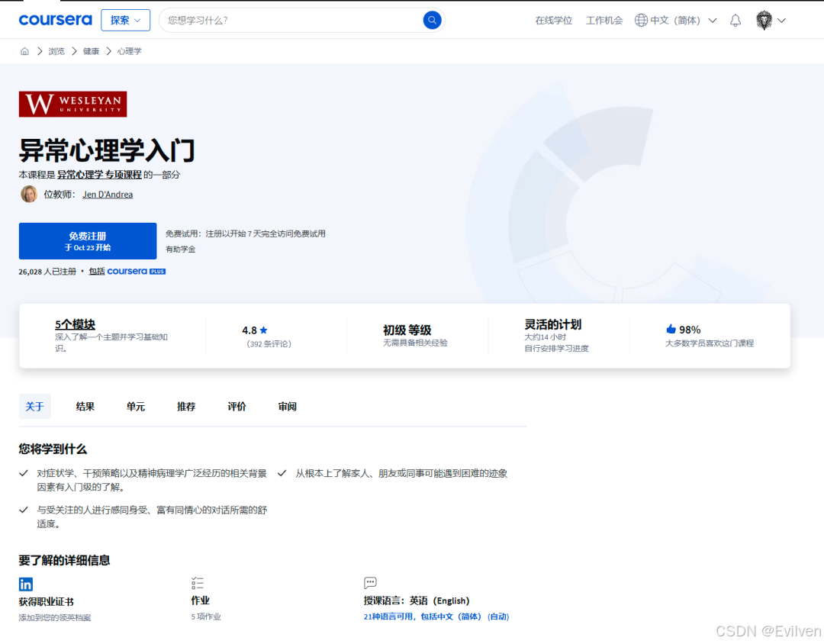
Task: Open the user profile avatar
Action: pyautogui.click(x=764, y=21)
